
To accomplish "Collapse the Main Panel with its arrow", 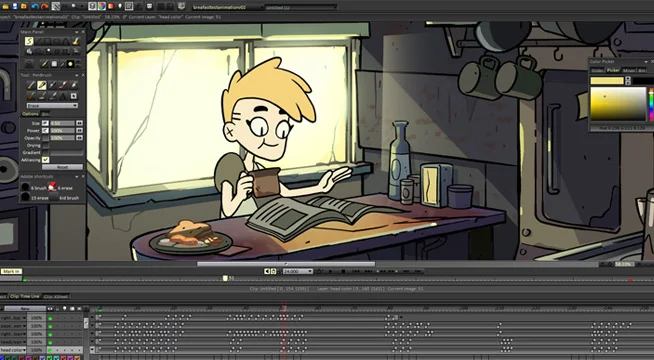I will pyautogui.click(x=77, y=32).
